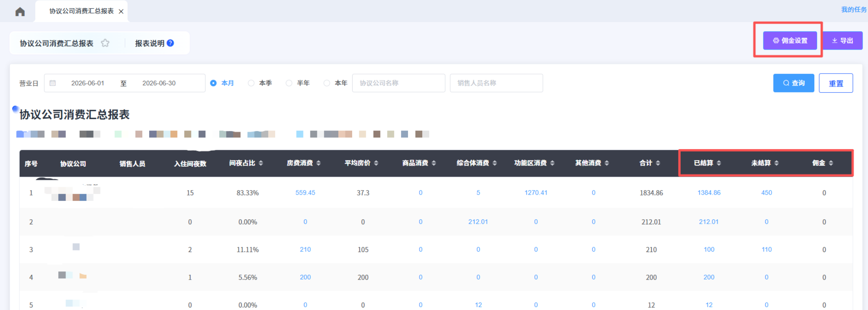868x310 pixels.
Task: Sort by 综合体消费 column arrows
Action: click(x=494, y=163)
